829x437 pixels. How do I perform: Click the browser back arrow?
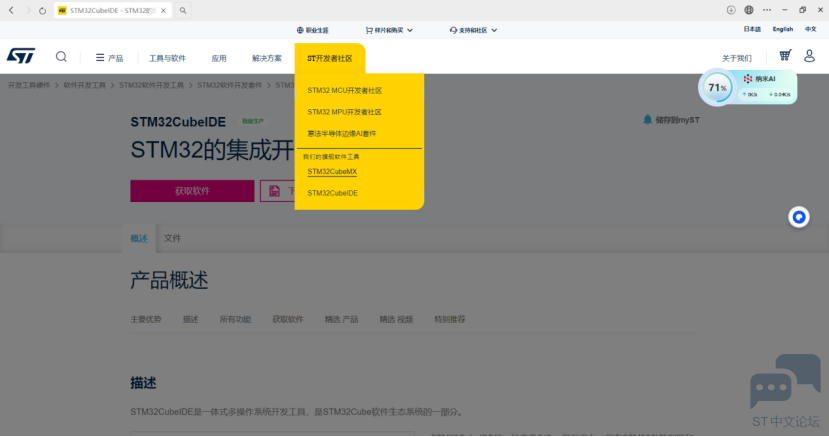pos(11,10)
